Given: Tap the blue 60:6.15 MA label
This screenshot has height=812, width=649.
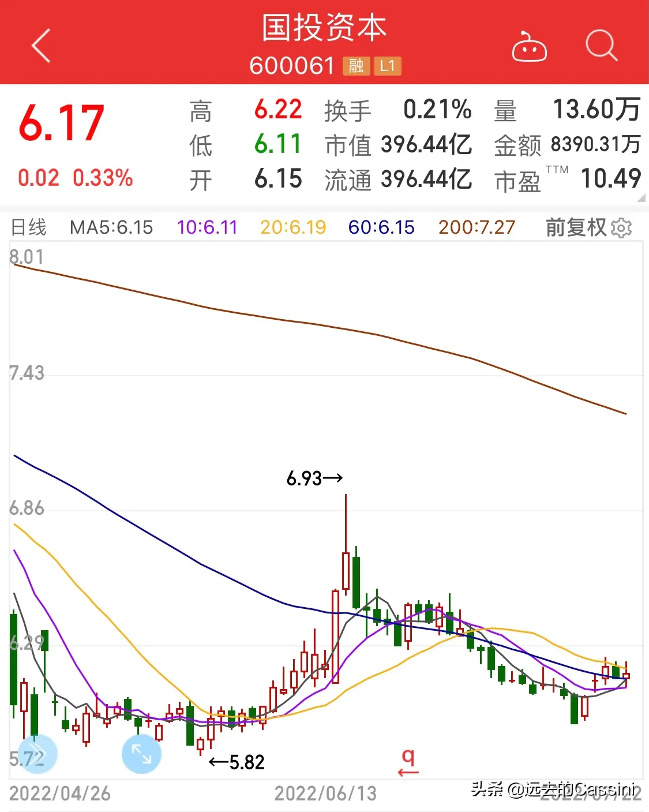Looking at the screenshot, I should coord(381,227).
